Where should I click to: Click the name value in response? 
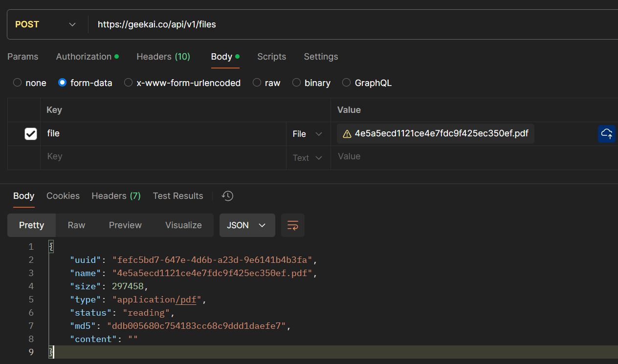[x=213, y=273]
